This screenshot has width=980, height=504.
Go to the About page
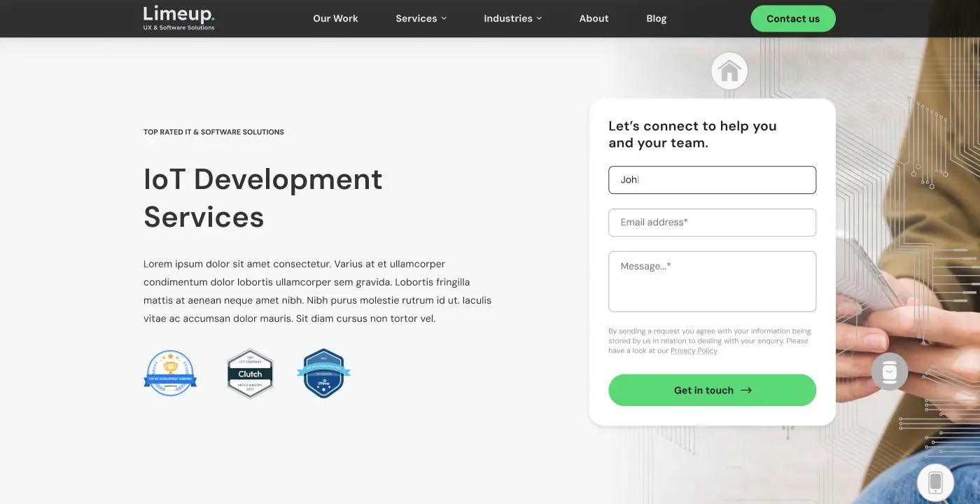tap(594, 19)
